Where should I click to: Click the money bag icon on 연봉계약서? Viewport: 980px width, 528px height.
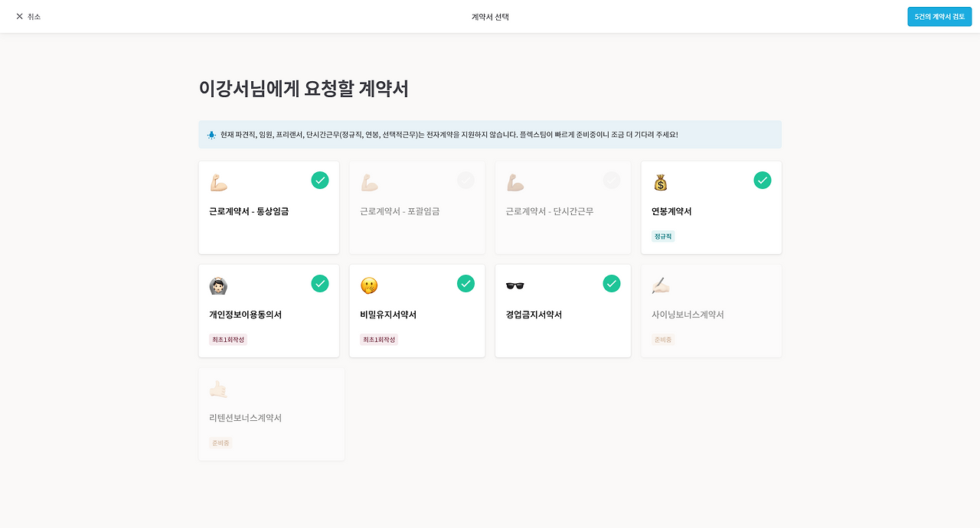click(x=661, y=183)
